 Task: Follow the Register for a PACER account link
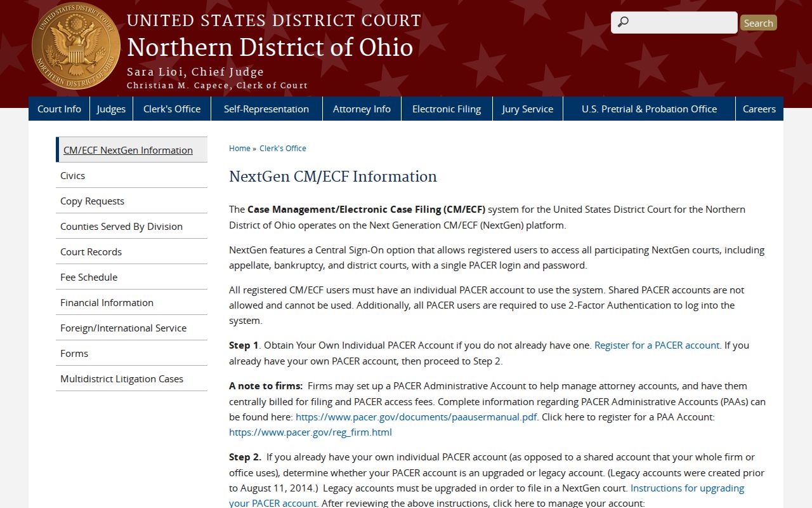[657, 345]
